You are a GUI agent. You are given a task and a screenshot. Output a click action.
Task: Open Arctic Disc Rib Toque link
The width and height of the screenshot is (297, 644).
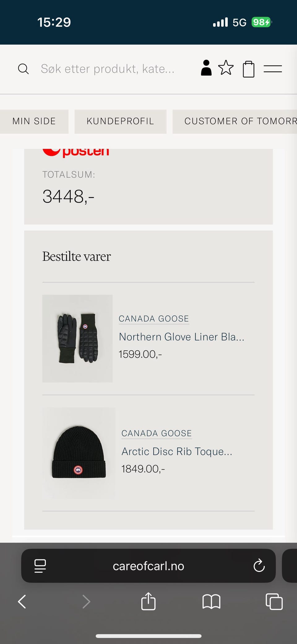(177, 452)
